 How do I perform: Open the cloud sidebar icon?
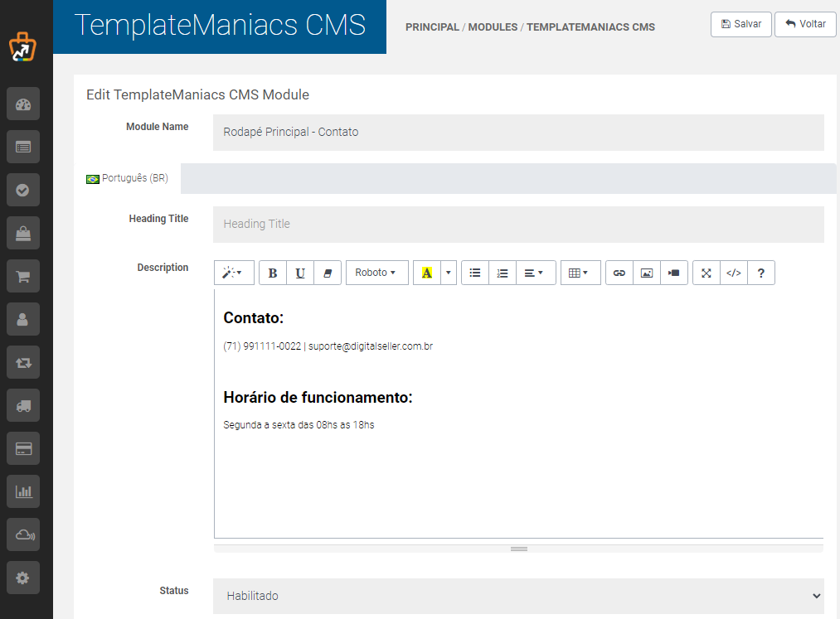tap(23, 535)
